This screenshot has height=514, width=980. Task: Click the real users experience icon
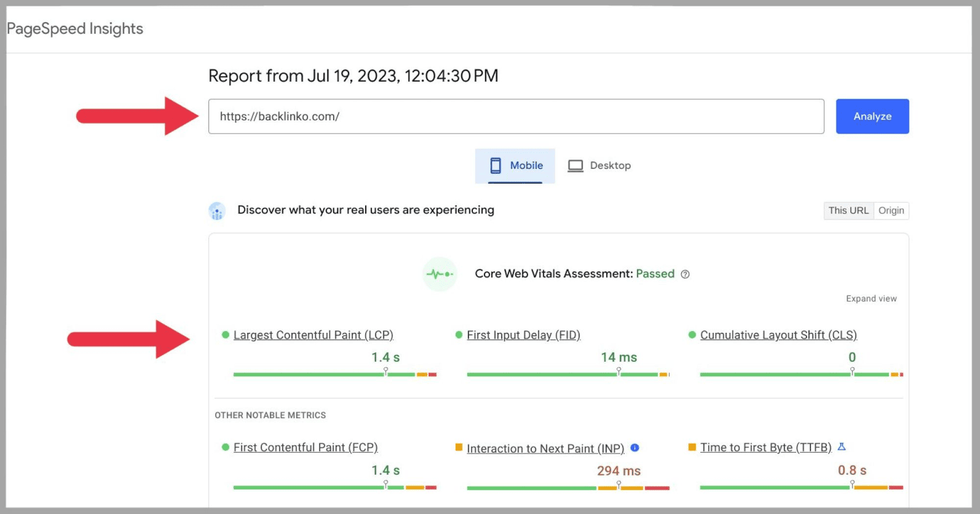click(217, 210)
